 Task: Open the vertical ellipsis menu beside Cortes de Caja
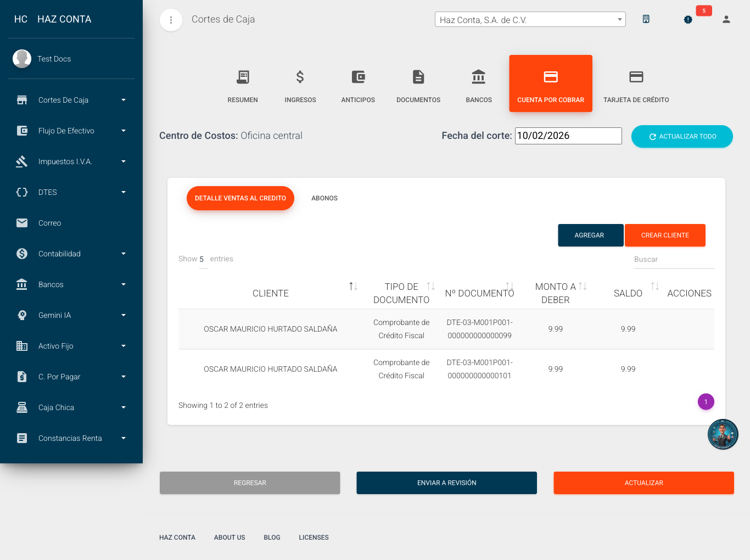coord(171,19)
